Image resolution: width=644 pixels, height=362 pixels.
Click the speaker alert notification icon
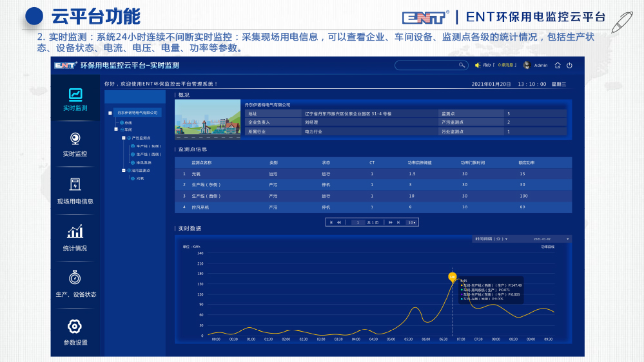click(x=478, y=65)
